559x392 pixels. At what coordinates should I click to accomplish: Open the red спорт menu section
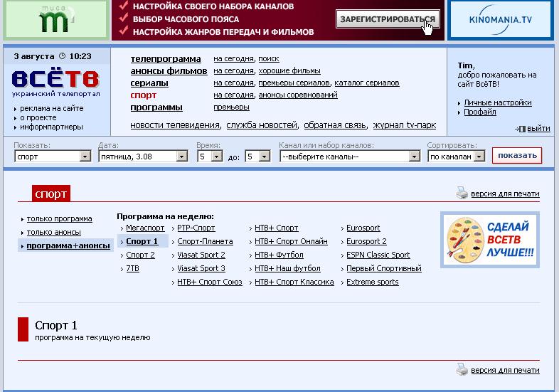[x=144, y=95]
